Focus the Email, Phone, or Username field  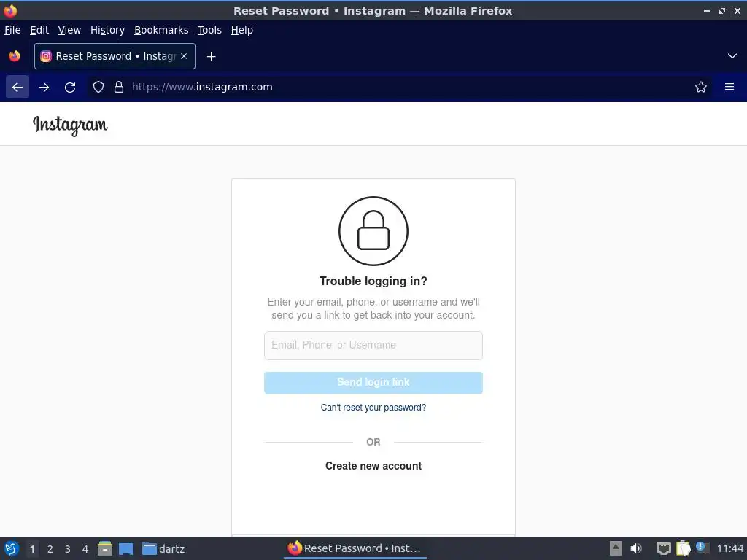[373, 345]
